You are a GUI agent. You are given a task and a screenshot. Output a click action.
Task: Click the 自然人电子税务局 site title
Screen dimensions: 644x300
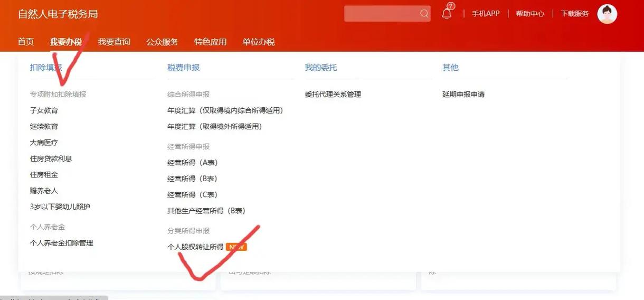58,14
